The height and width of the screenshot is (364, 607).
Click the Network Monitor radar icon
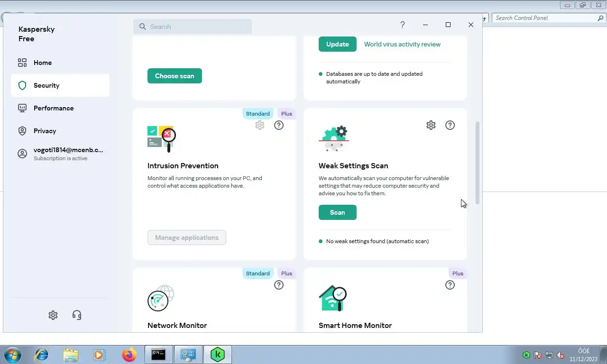point(161,298)
